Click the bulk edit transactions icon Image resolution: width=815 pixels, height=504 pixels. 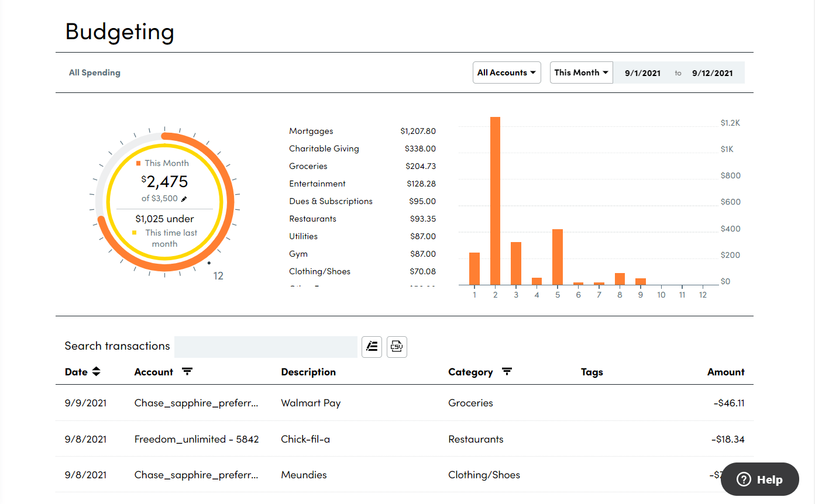coord(372,347)
